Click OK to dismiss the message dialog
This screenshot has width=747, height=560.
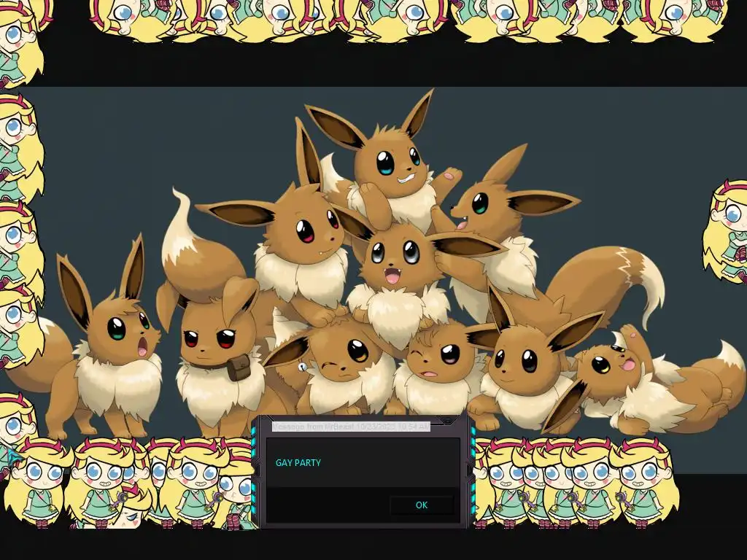(x=421, y=505)
